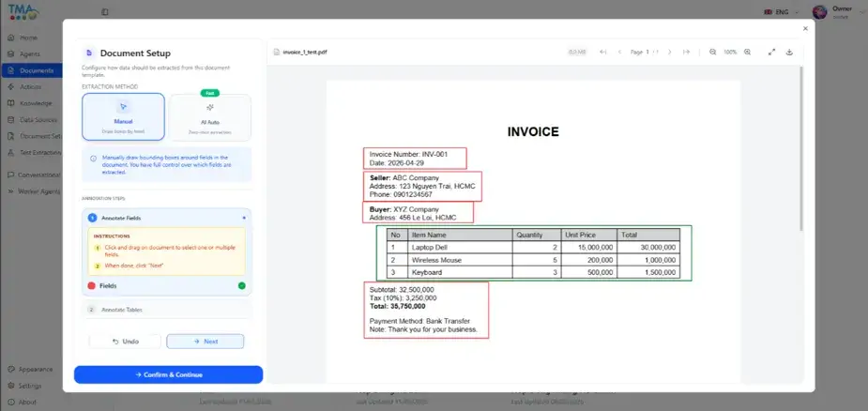Click the Wireless Mouse table cell
The width and height of the screenshot is (868, 411).
point(460,260)
